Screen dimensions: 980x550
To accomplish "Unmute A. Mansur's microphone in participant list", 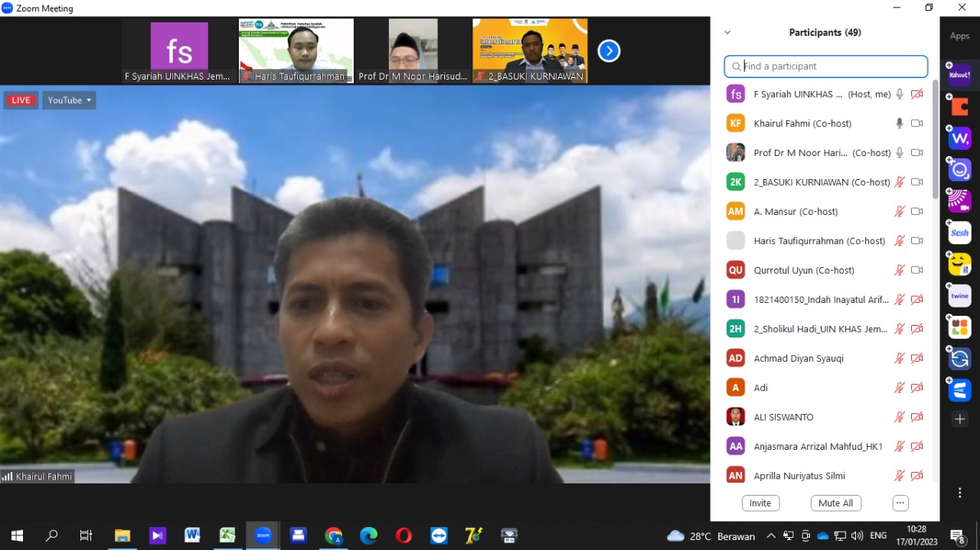I will coord(900,212).
